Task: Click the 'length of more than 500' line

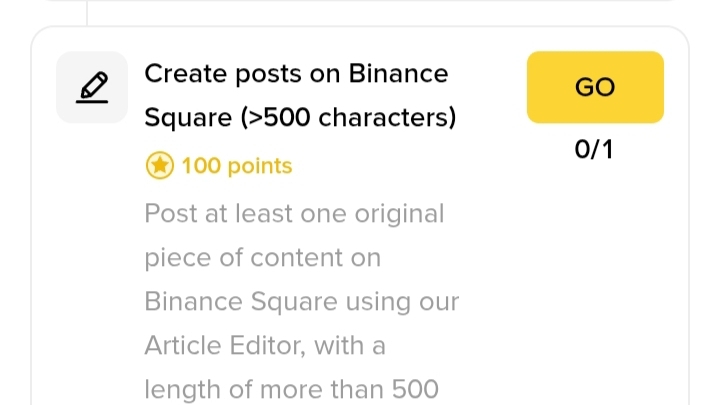Action: click(x=291, y=388)
